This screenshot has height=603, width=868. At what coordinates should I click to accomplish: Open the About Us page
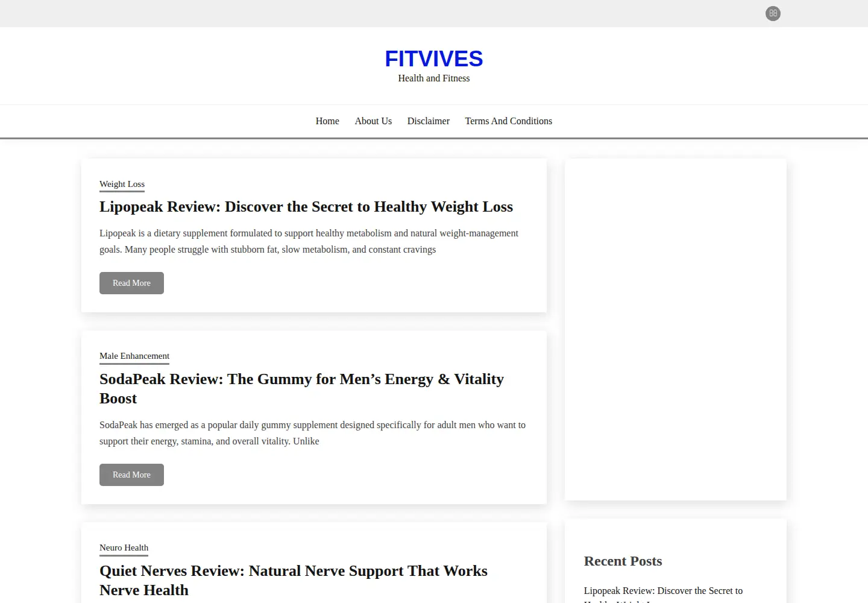pos(373,121)
